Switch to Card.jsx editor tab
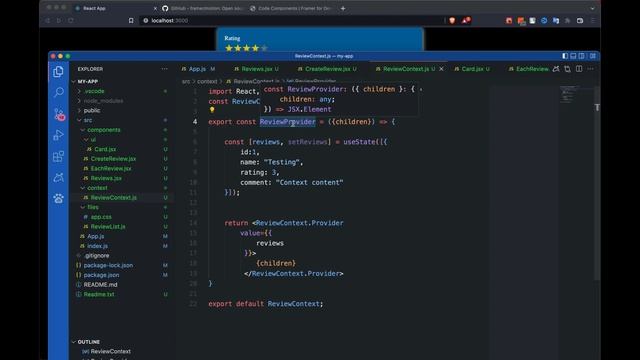640x360 pixels. point(472,69)
